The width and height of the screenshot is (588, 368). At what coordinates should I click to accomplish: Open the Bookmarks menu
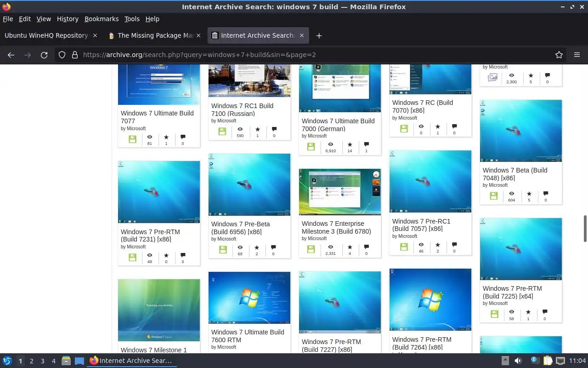click(102, 19)
